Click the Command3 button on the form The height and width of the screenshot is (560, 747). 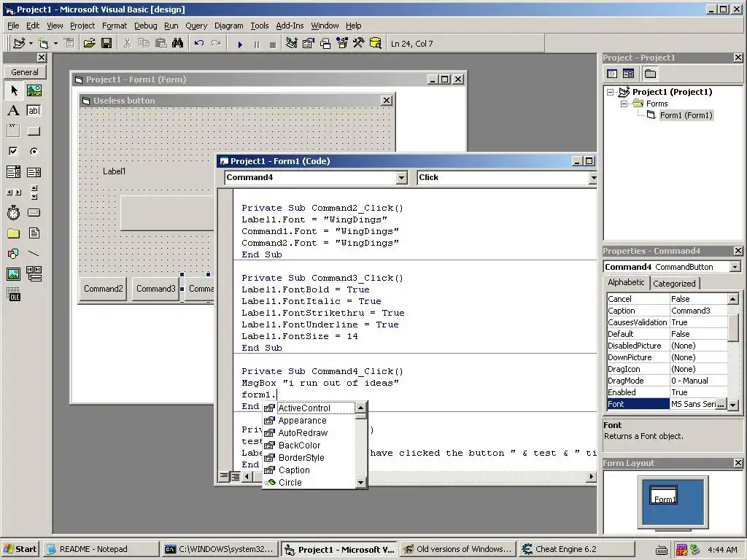point(156,289)
